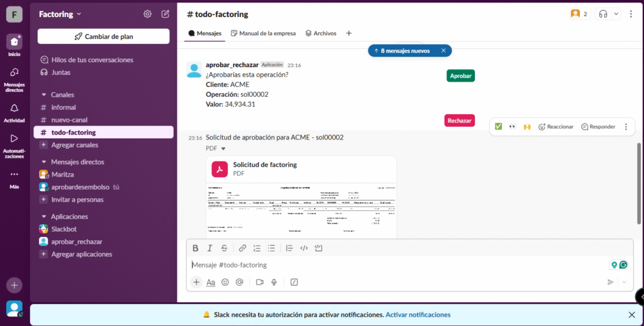Expand the PDF attachment dropdown arrow
This screenshot has width=644, height=326.
(223, 149)
